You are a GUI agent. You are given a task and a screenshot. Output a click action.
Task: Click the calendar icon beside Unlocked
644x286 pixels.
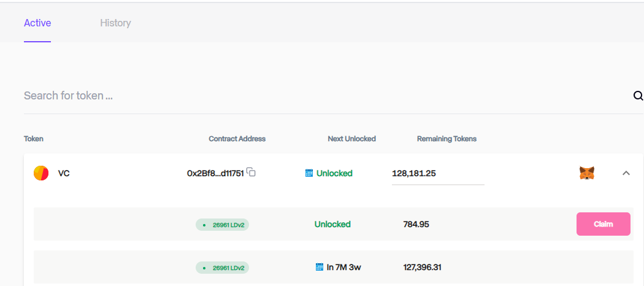click(x=309, y=174)
